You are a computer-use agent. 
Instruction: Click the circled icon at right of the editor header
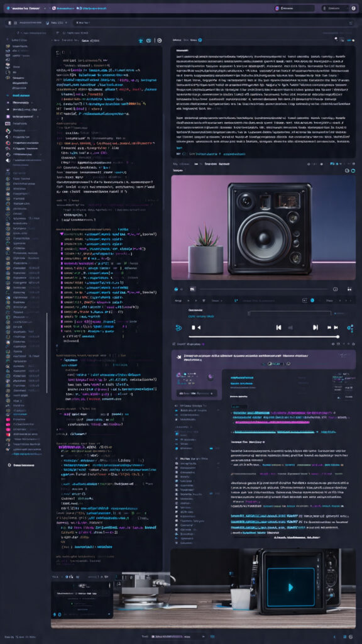click(x=159, y=41)
